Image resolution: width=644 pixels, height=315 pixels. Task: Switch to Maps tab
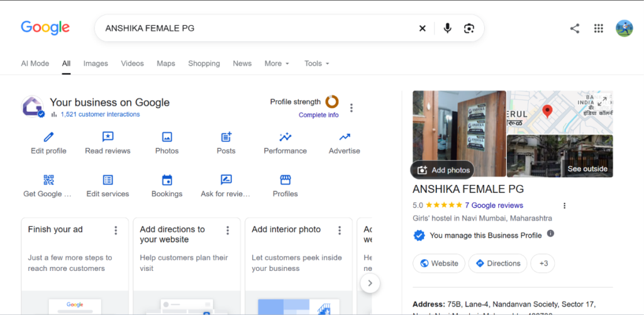166,64
